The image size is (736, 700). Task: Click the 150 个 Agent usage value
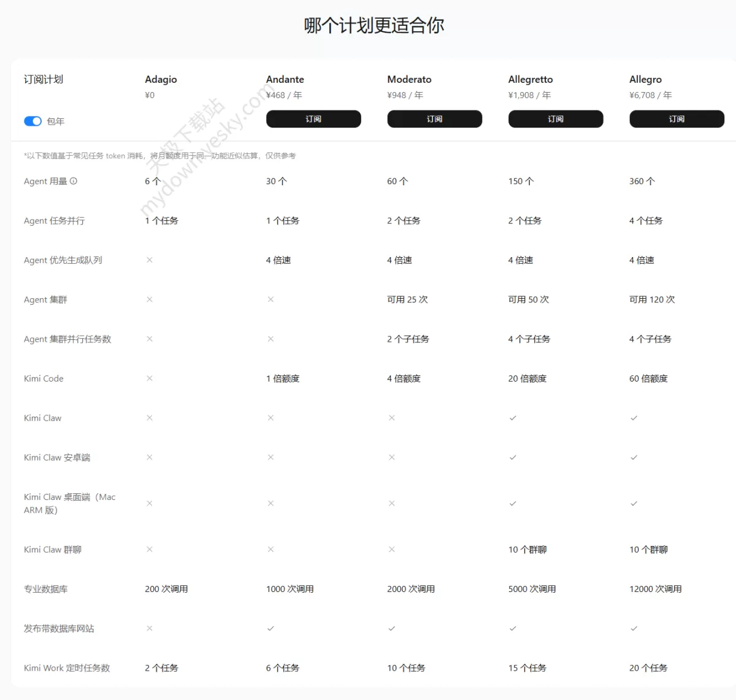tap(521, 181)
